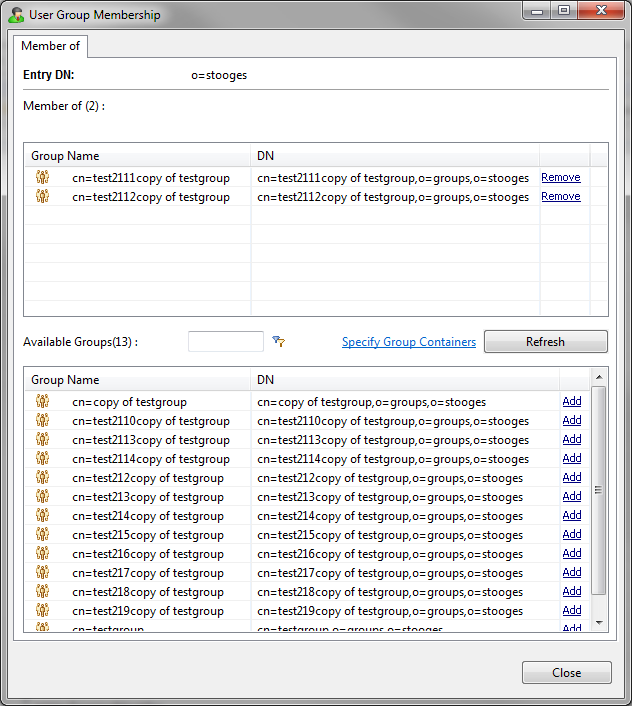Open the Specify Group Containers link
This screenshot has height=706, width=632.
[408, 342]
